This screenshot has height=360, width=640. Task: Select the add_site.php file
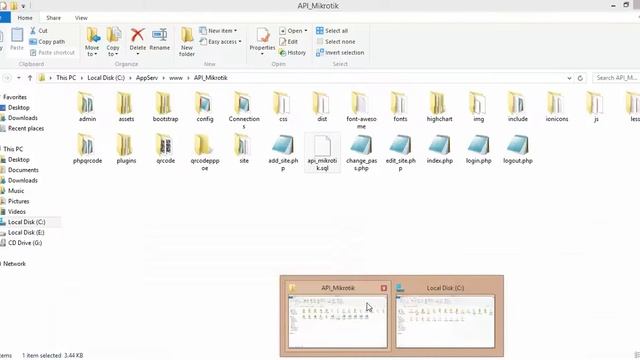283,152
